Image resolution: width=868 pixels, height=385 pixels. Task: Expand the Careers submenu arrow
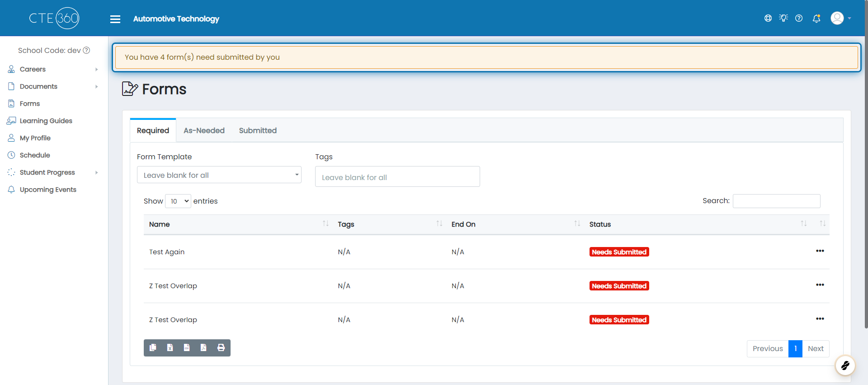pyautogui.click(x=97, y=69)
